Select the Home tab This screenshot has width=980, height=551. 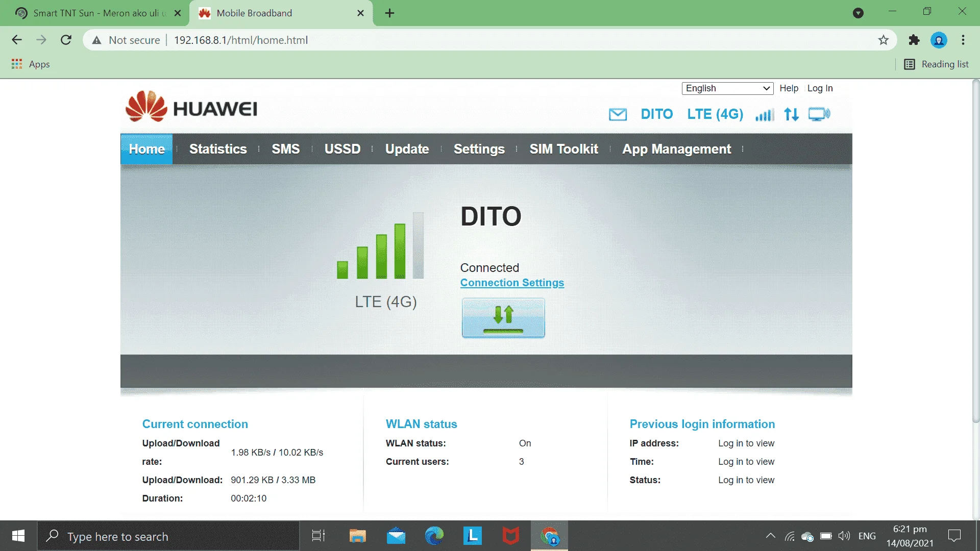(146, 149)
